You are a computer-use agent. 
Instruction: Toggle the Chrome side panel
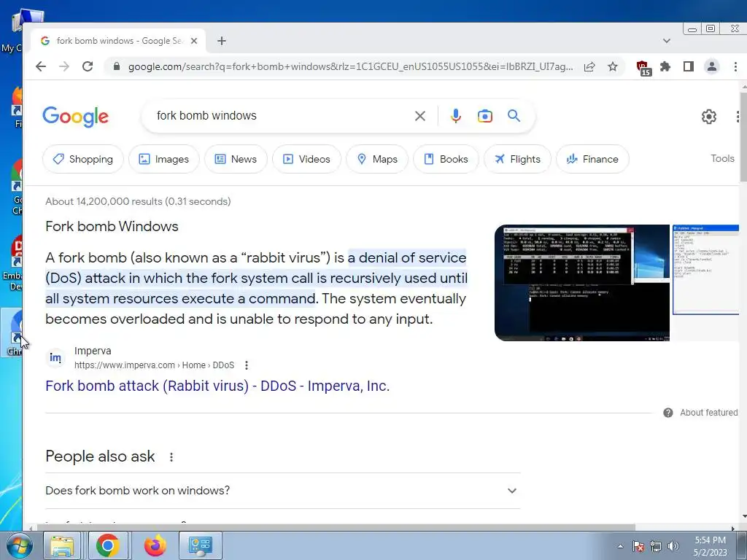coord(689,66)
